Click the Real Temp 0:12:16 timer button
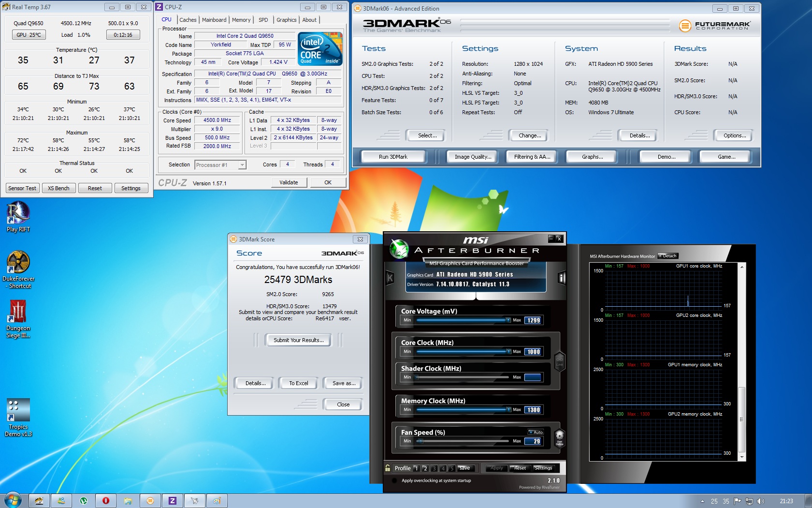 click(x=123, y=35)
